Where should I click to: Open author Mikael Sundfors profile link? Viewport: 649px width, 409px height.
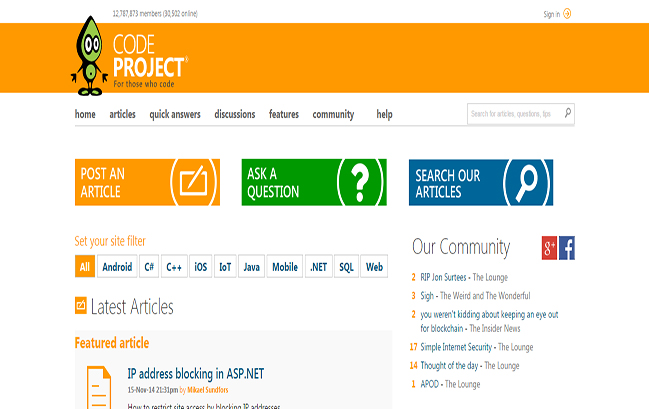208,390
